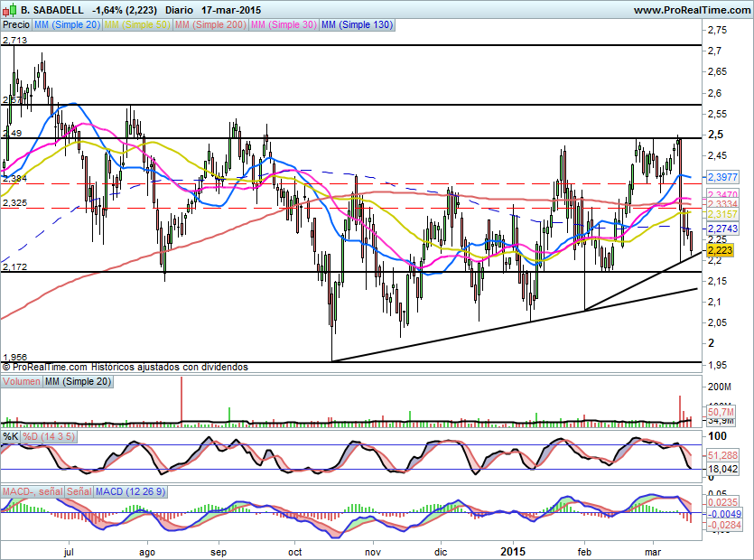Click the 2,713 resistance level label
Screen dimensions: 754x560
tap(14, 40)
